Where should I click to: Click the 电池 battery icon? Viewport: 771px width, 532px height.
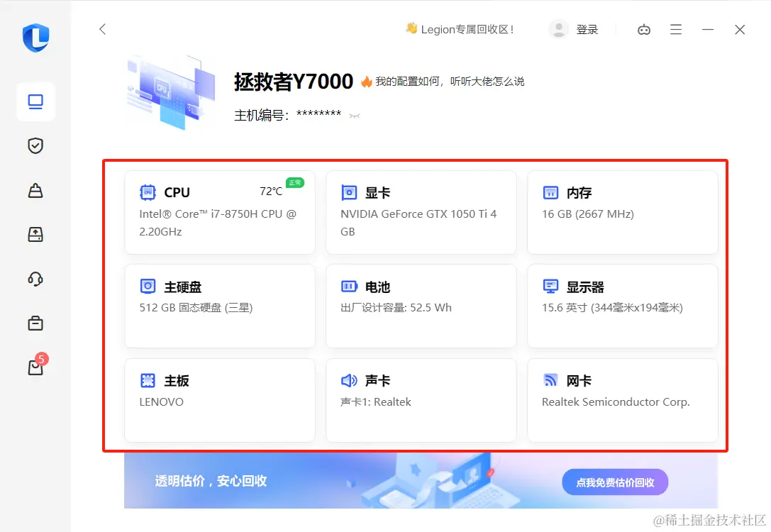click(x=349, y=286)
